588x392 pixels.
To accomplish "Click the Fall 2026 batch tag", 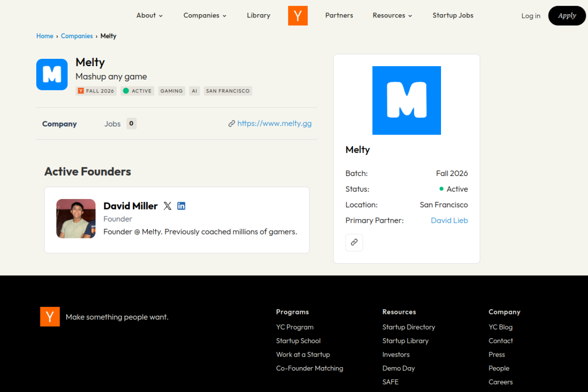I will click(96, 91).
